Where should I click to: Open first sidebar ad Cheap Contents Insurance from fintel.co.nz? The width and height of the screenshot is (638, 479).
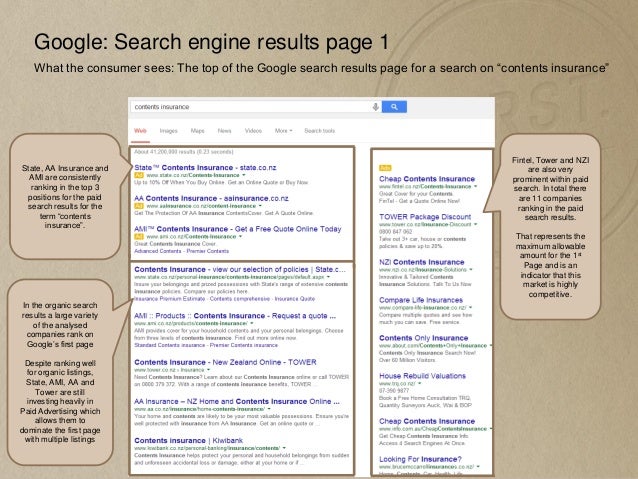click(427, 179)
